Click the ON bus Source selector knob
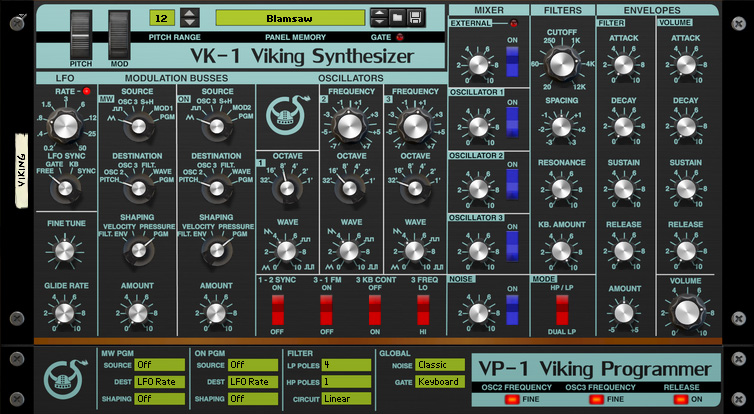 [217, 126]
